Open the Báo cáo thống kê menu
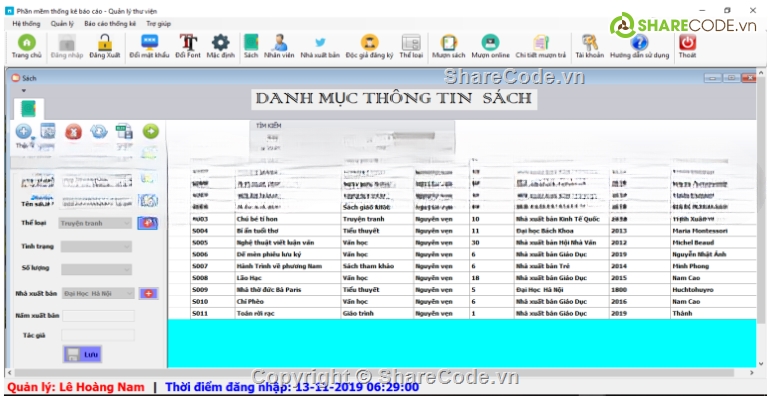 click(x=110, y=24)
